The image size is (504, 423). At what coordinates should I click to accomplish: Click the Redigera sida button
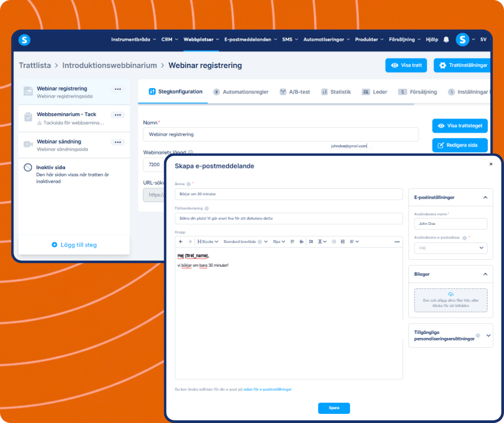(460, 145)
